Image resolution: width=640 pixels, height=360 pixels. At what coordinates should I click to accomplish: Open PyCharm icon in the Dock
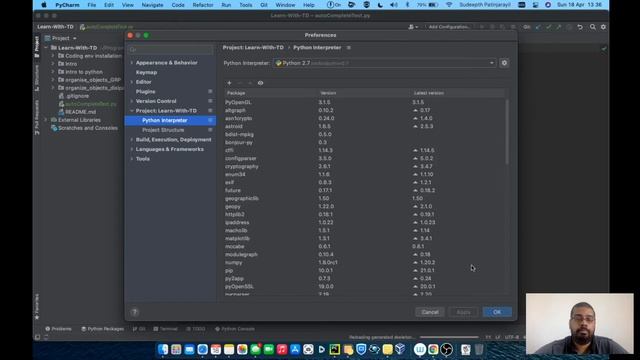335,349
